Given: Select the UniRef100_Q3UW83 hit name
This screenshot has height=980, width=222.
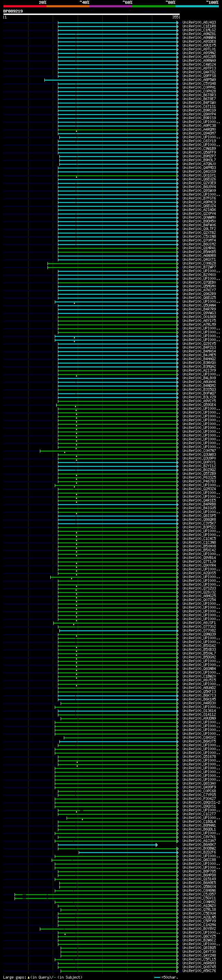Looking at the screenshot, I should tap(199, 455).
